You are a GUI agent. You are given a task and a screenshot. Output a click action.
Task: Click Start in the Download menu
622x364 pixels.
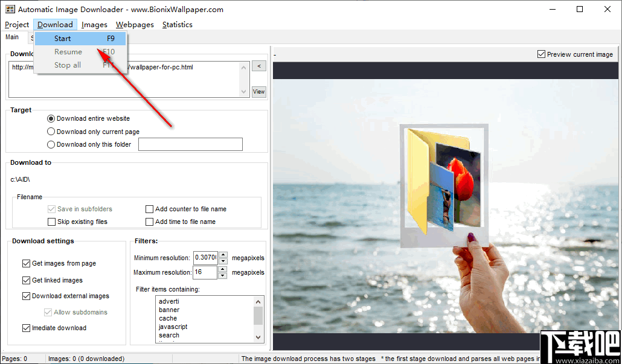[x=63, y=38]
